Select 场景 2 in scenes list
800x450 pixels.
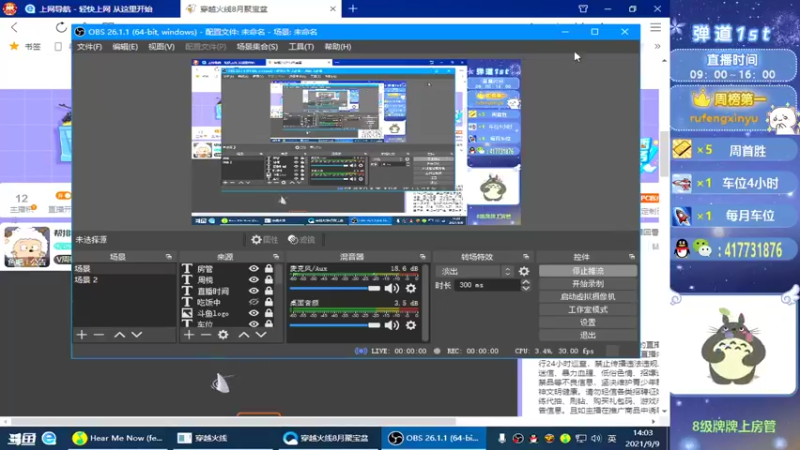[x=124, y=280]
